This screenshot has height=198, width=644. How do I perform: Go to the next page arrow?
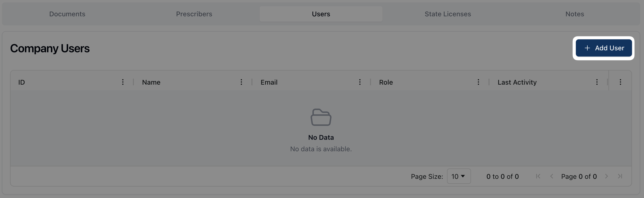tap(607, 176)
